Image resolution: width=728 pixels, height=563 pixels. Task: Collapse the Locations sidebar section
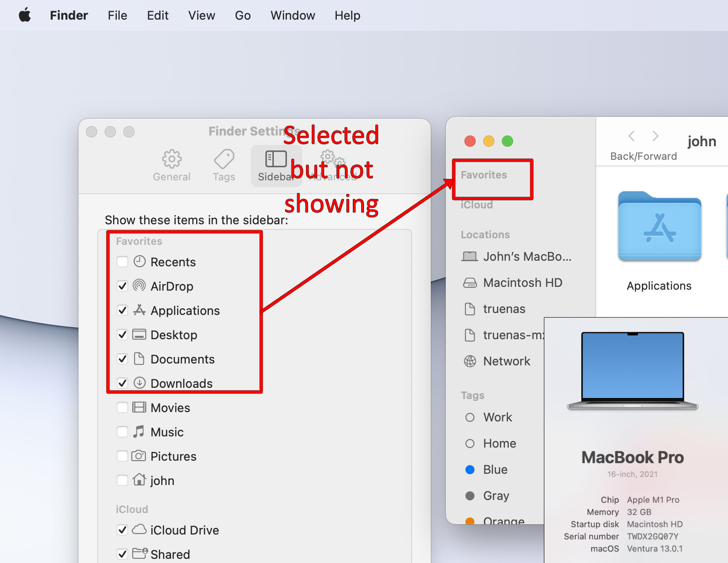click(485, 234)
